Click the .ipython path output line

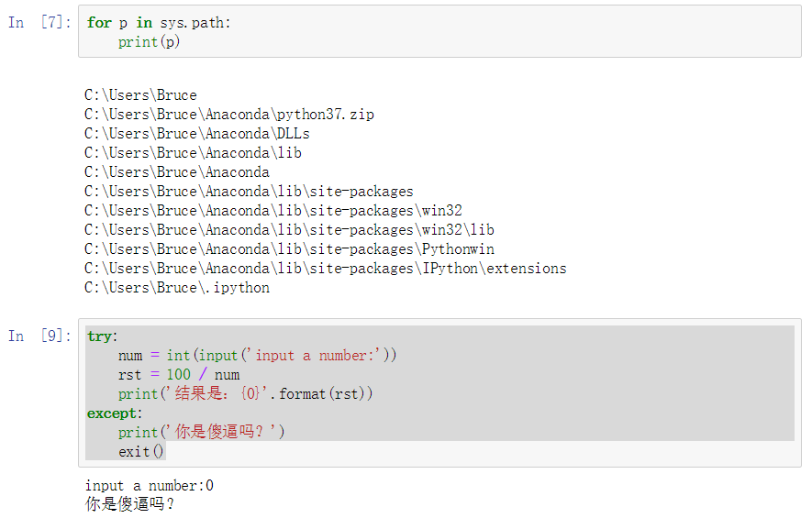point(177,288)
